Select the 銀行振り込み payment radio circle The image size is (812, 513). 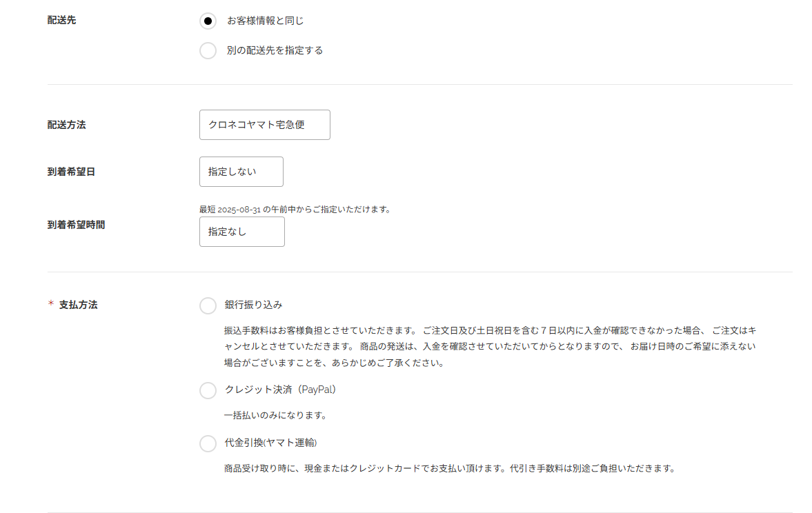coord(208,305)
